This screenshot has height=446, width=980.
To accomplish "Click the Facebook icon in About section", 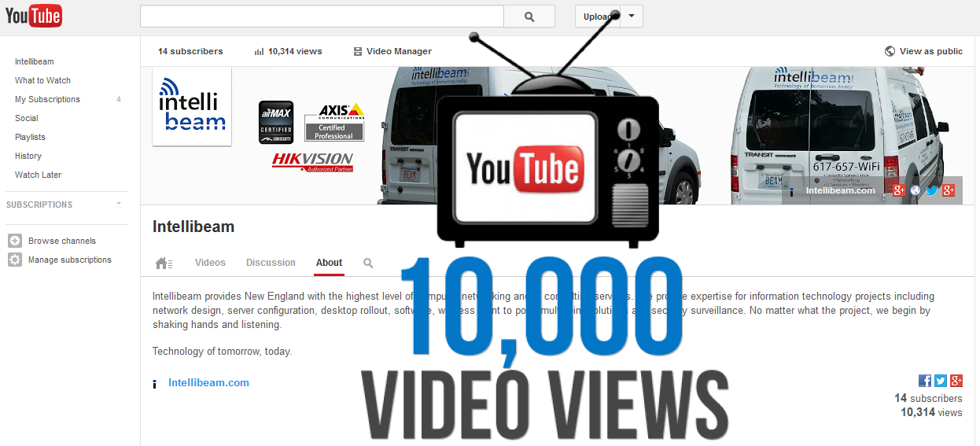I will [925, 381].
